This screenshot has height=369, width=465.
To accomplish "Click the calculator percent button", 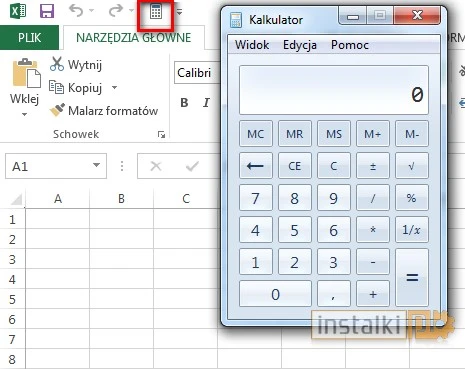I will (412, 198).
